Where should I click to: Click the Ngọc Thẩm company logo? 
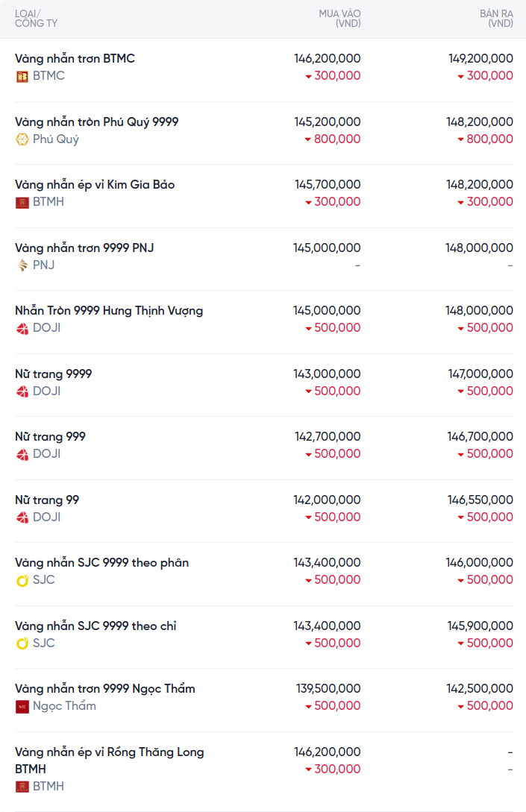point(22,706)
